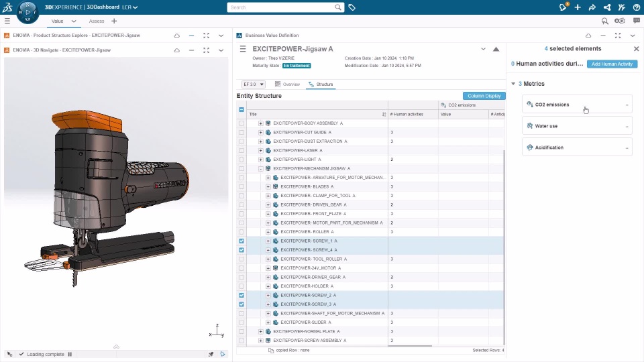Open the tag search icon
644x362 pixels.
point(352,7)
